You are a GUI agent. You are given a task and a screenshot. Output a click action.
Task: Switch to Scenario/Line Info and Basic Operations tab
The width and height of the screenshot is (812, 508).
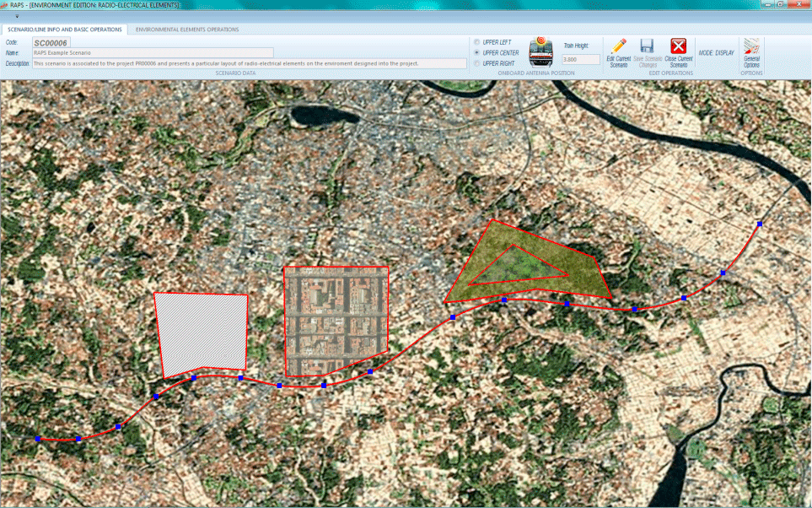(64, 30)
